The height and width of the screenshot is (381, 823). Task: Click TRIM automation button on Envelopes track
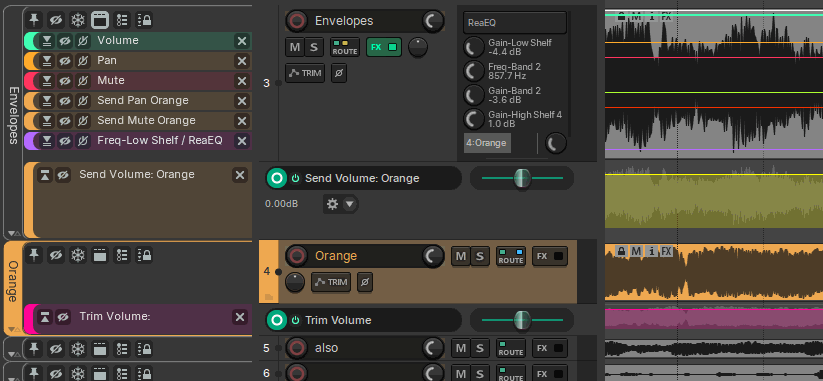pos(305,73)
